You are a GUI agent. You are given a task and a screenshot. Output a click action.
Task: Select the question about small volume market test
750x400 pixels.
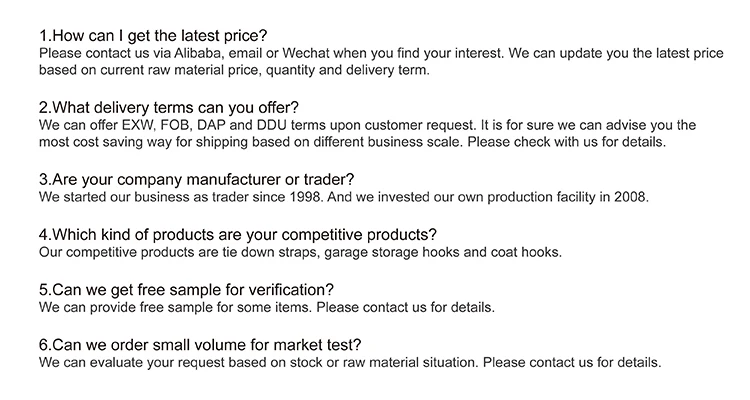point(200,345)
